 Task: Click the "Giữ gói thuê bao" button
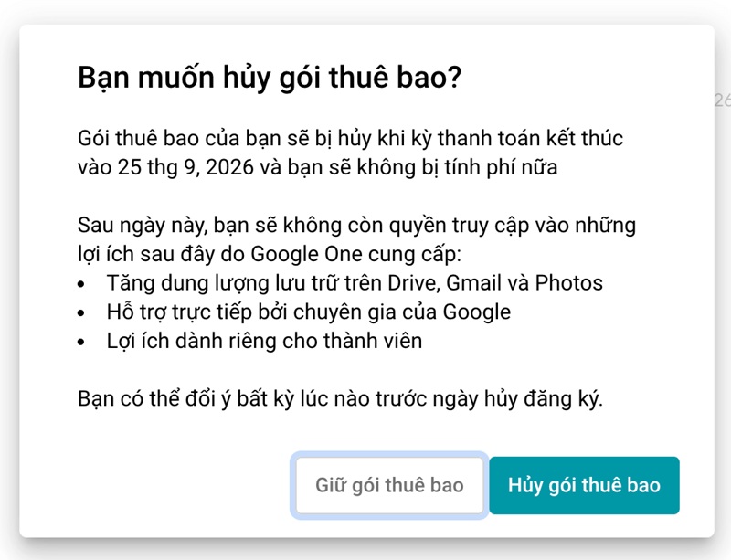[x=389, y=485]
